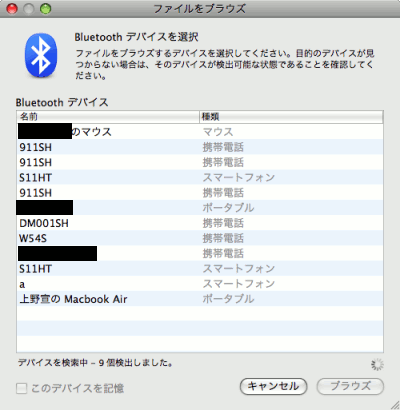Click the red close window button

(12, 9)
